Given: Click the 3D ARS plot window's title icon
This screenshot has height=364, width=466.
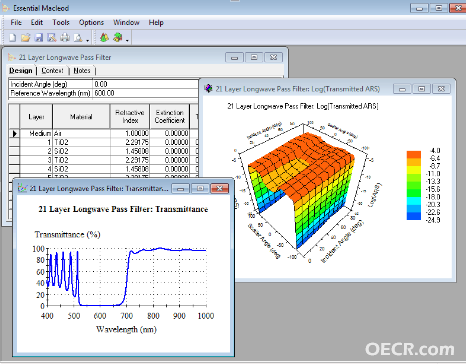Looking at the screenshot, I should pos(208,89).
